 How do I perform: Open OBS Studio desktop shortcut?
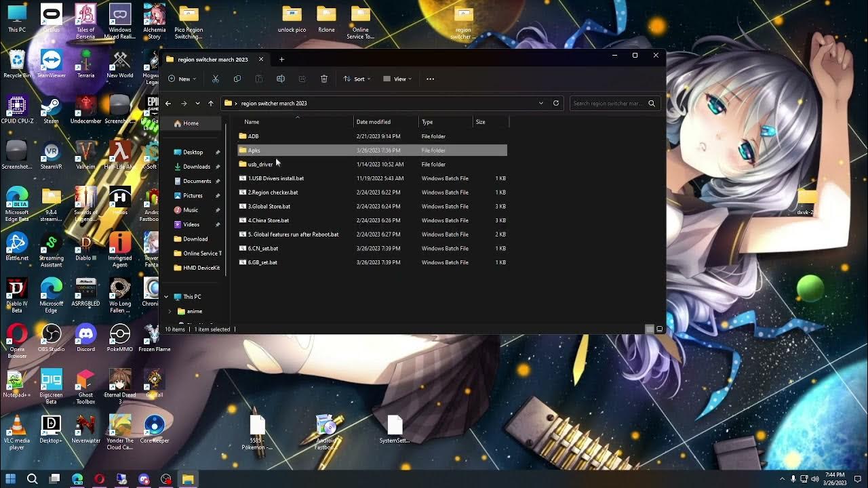[51, 338]
